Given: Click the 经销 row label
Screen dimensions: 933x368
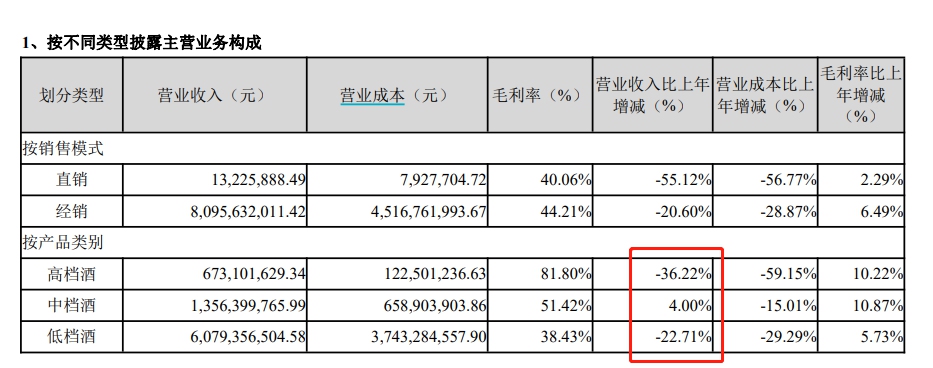Looking at the screenshot, I should coord(71,211).
